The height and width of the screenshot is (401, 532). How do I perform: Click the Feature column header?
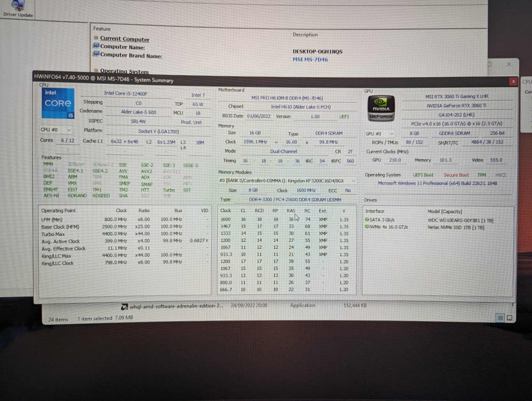(102, 29)
